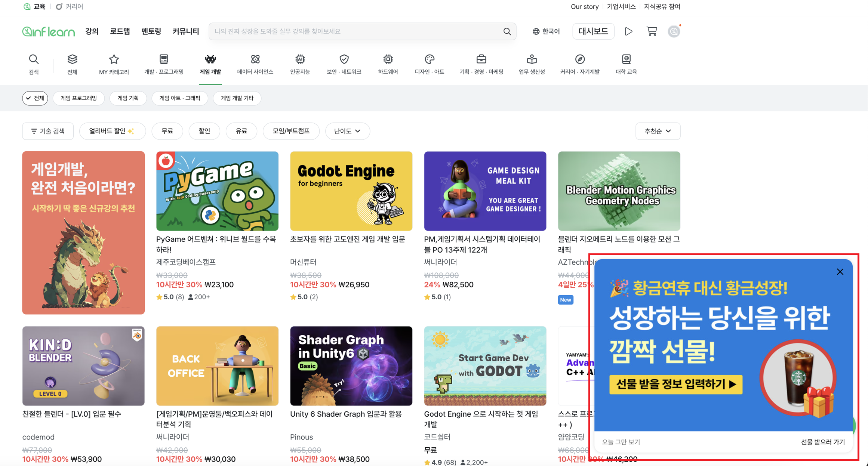Viewport: 868px width, 466px height.
Task: Open the Godot Engine for beginners thumbnail
Action: pyautogui.click(x=351, y=191)
